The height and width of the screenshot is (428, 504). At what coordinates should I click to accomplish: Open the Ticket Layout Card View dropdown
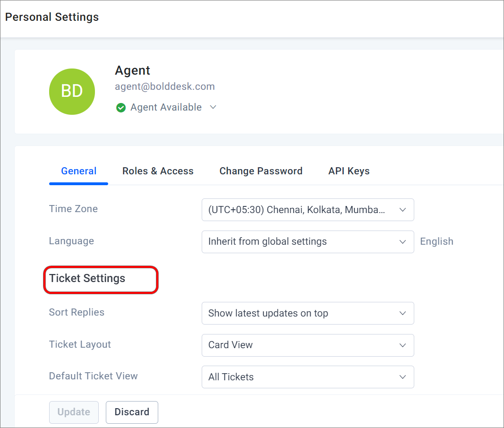click(x=308, y=345)
